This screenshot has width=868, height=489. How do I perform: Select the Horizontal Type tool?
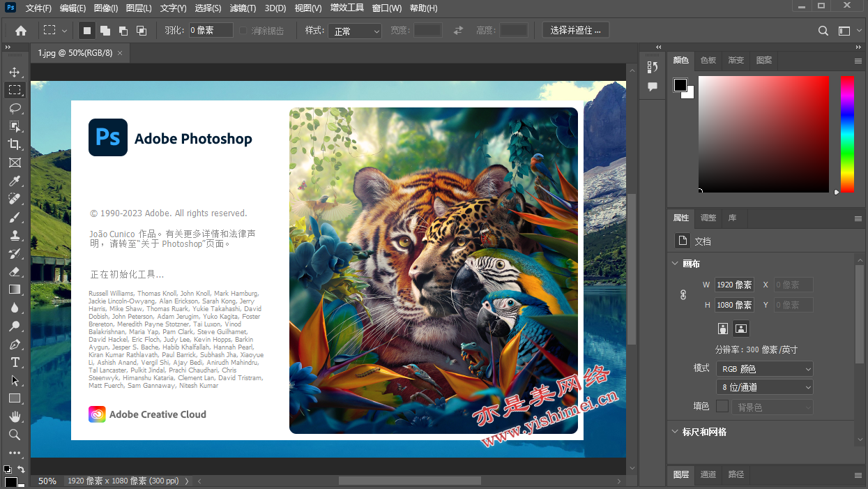[15, 362]
